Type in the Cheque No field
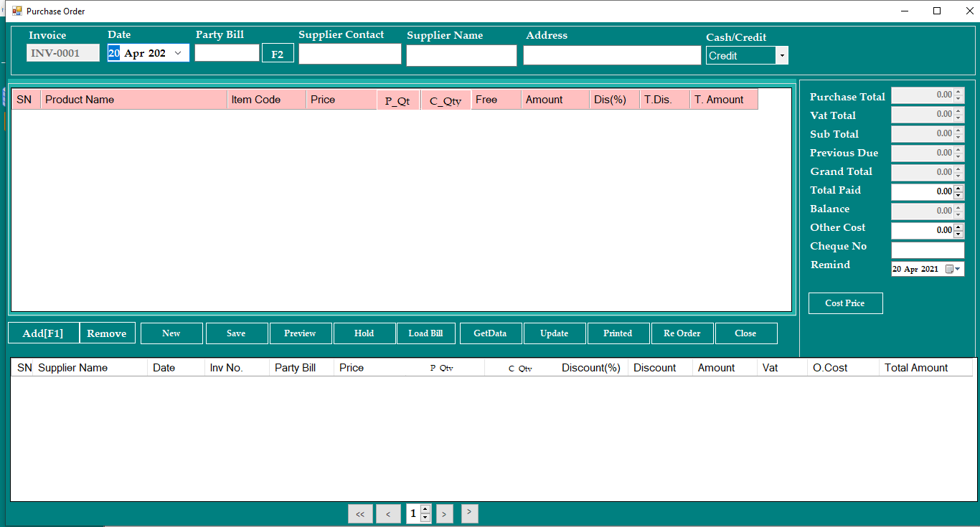This screenshot has height=527, width=980. point(928,250)
